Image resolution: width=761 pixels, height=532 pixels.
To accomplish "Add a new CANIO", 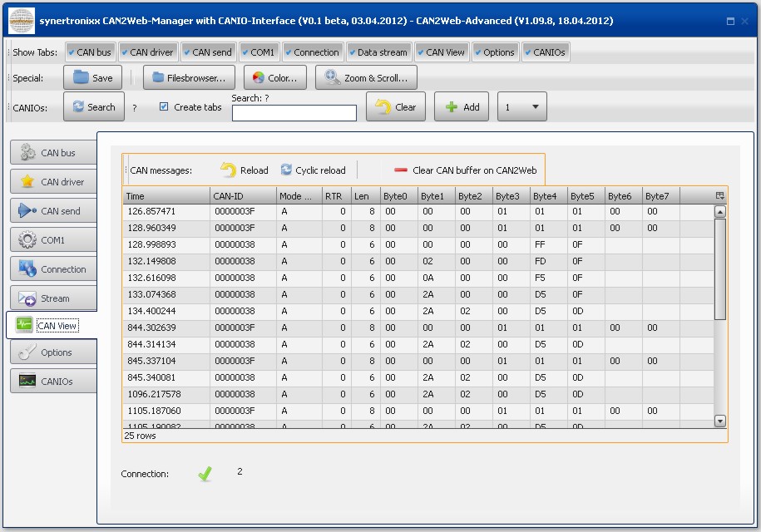I will click(x=462, y=107).
